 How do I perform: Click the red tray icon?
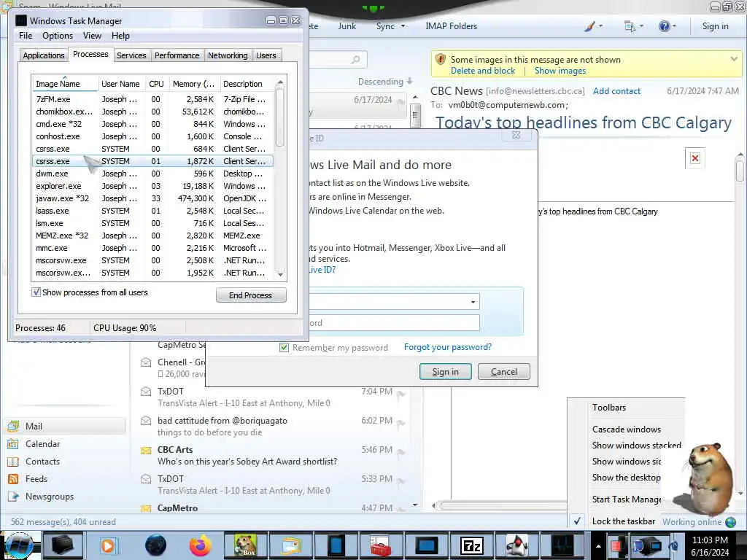[x=618, y=545]
